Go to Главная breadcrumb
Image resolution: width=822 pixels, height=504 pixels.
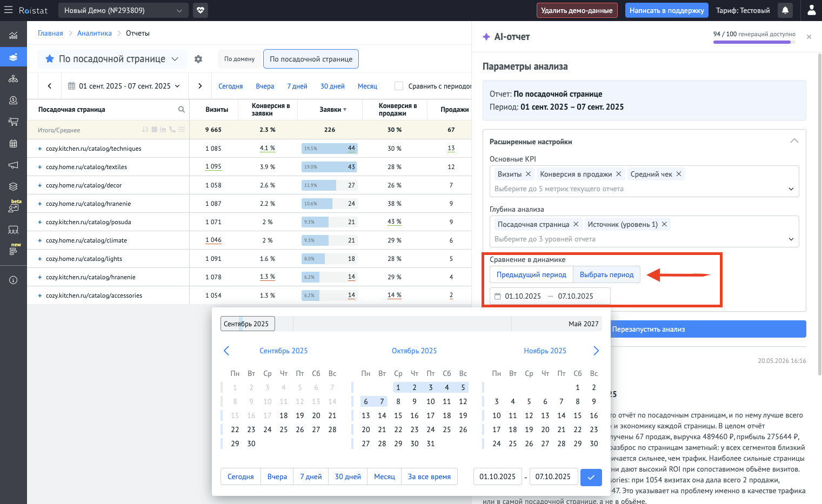tap(50, 33)
